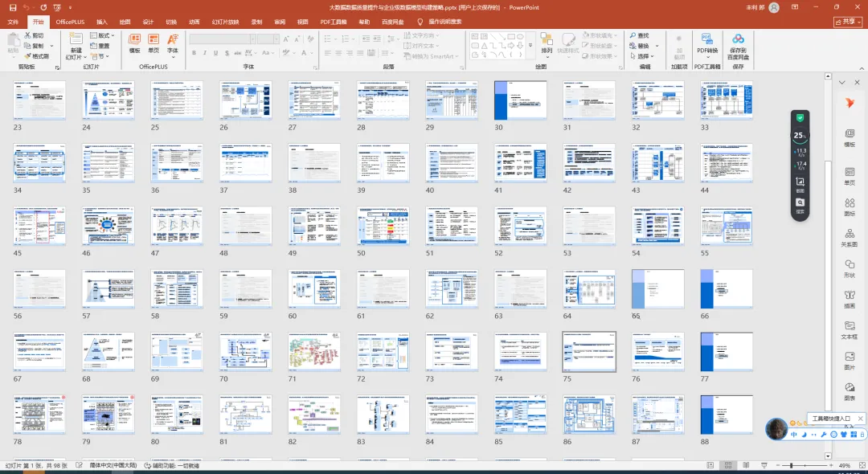Viewport: 868px width, 474px height.
Task: Click the accessibility status (辅助功能) text
Action: coord(173,466)
